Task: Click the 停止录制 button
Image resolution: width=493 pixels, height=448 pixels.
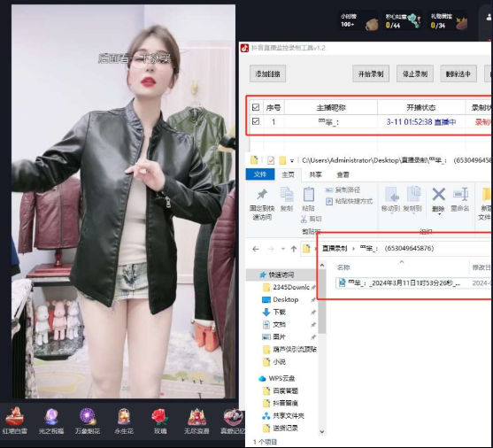Action: coord(415,74)
